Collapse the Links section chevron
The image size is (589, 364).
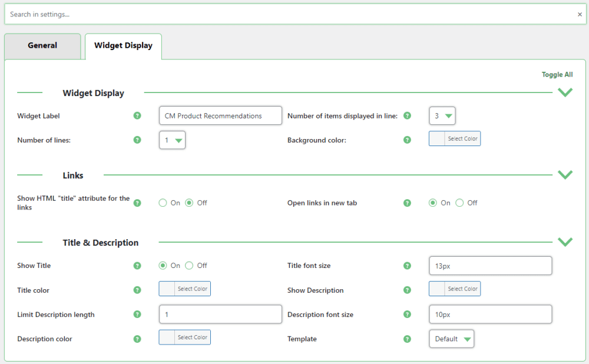565,175
